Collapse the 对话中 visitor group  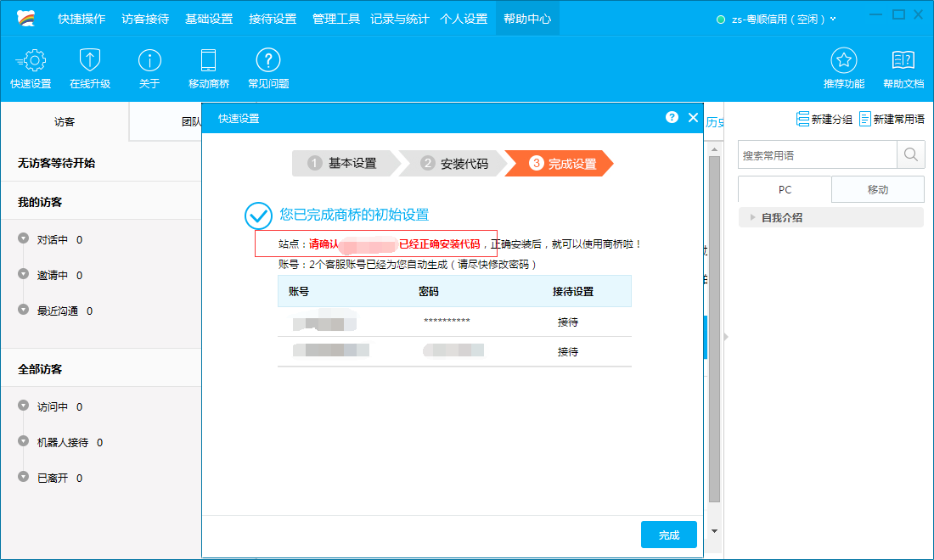tap(23, 239)
